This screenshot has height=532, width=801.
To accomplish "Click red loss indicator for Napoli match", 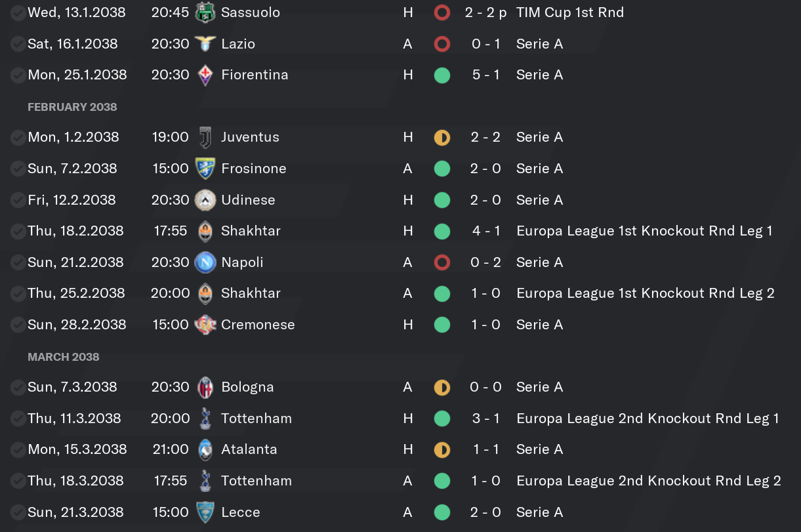I will coord(442,262).
